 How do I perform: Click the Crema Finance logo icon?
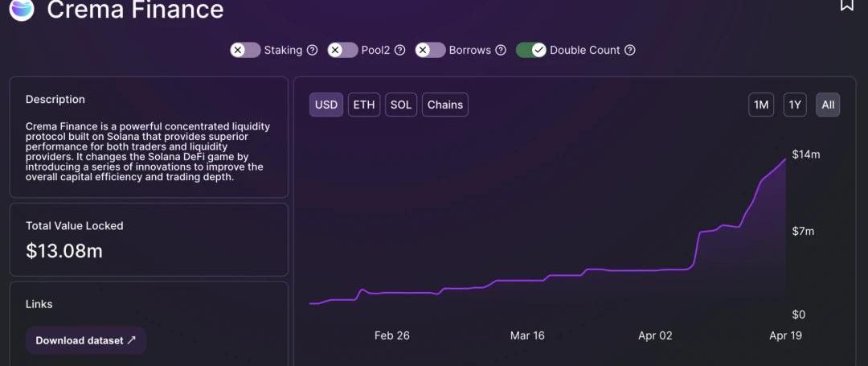(22, 9)
